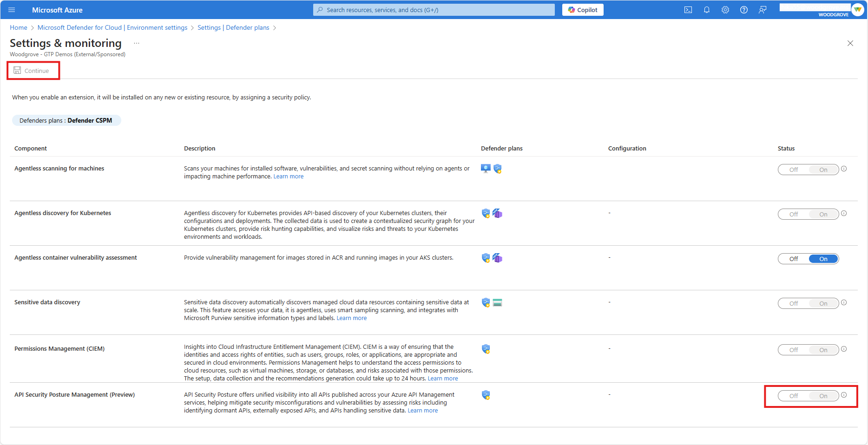The image size is (868, 445).
Task: Click Defender for Servers icon in Agentless scanning row
Action: (486, 169)
